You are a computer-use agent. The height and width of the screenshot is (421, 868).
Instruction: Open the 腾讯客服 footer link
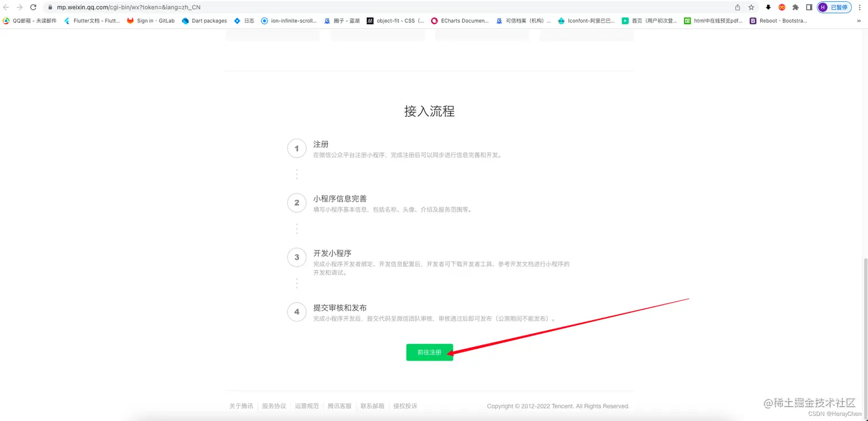pyautogui.click(x=339, y=405)
